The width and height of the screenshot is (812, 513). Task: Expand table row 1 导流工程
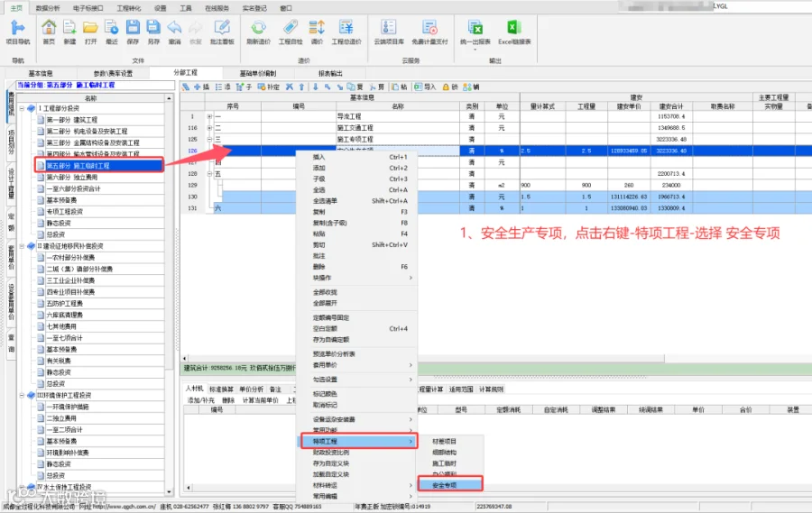click(209, 116)
